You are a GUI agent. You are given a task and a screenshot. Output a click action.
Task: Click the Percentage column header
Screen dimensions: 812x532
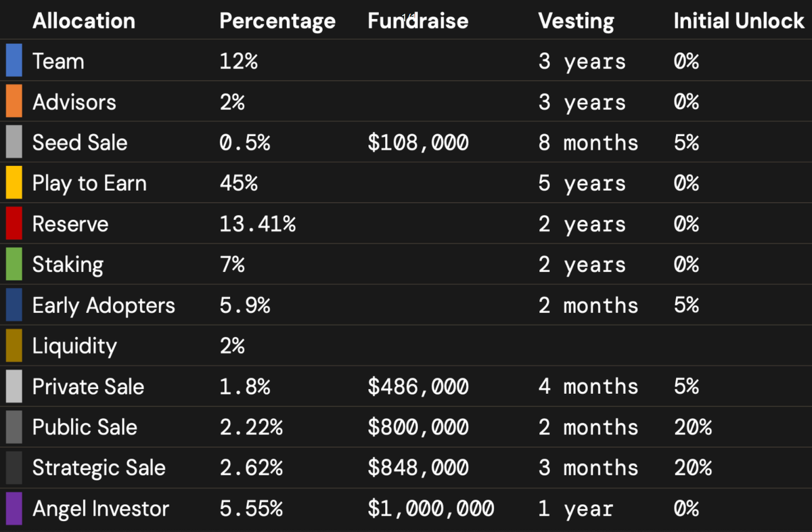(x=277, y=21)
